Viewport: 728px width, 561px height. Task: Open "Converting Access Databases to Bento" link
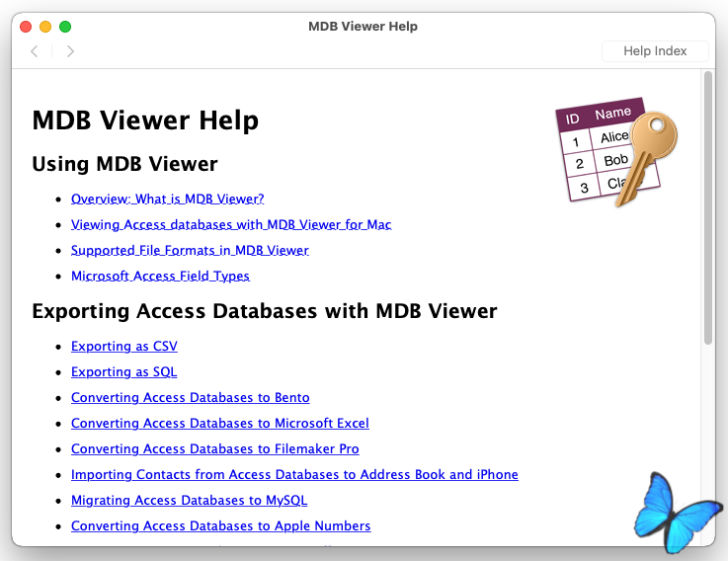coord(191,397)
